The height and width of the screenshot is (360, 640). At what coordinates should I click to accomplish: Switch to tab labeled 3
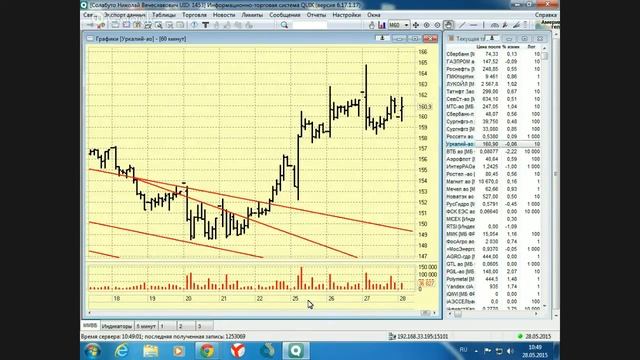(x=204, y=326)
